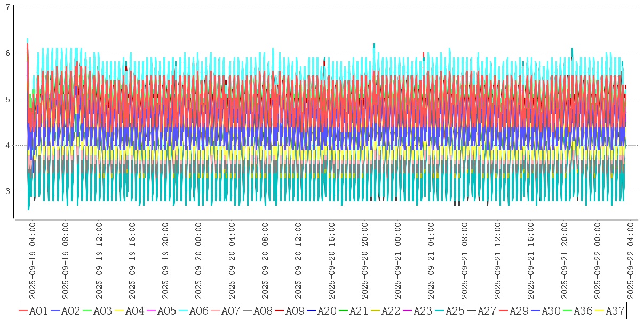This screenshot has height=320, width=644.
Task: Click the 2025-09-20 00:00 x-axis label
Action: pyautogui.click(x=199, y=261)
